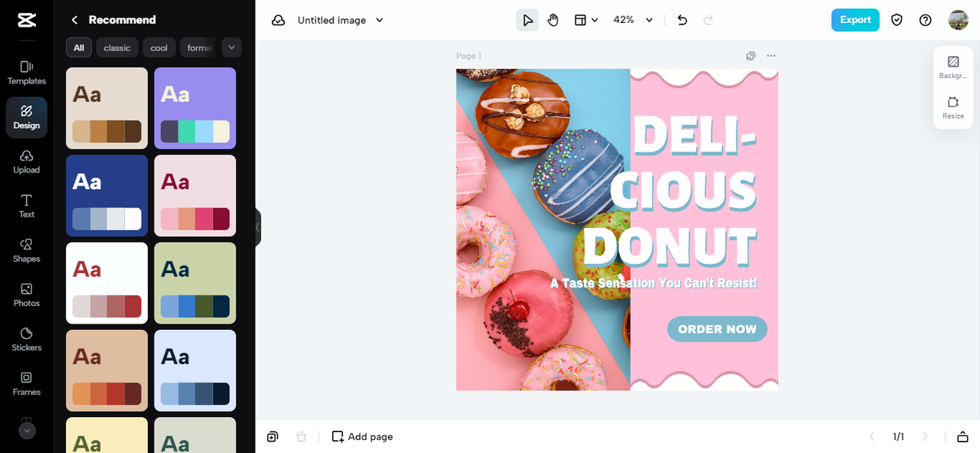Open the shield privacy icon
Image resolution: width=980 pixels, height=453 pixels.
pyautogui.click(x=897, y=20)
